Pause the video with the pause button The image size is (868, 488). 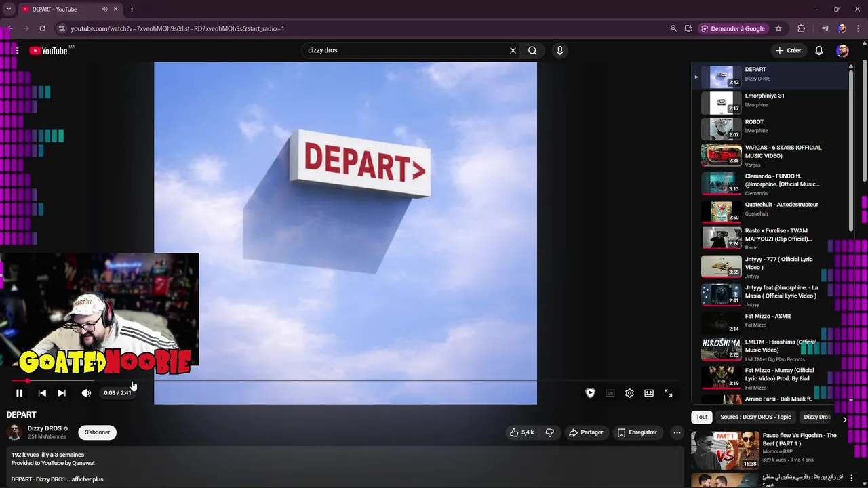(19, 393)
